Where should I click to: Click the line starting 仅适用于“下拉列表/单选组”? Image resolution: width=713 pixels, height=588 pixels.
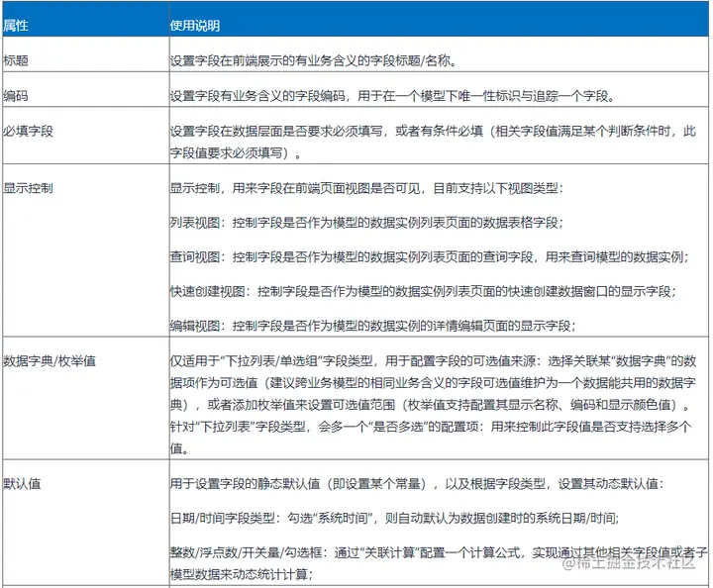[433, 360]
